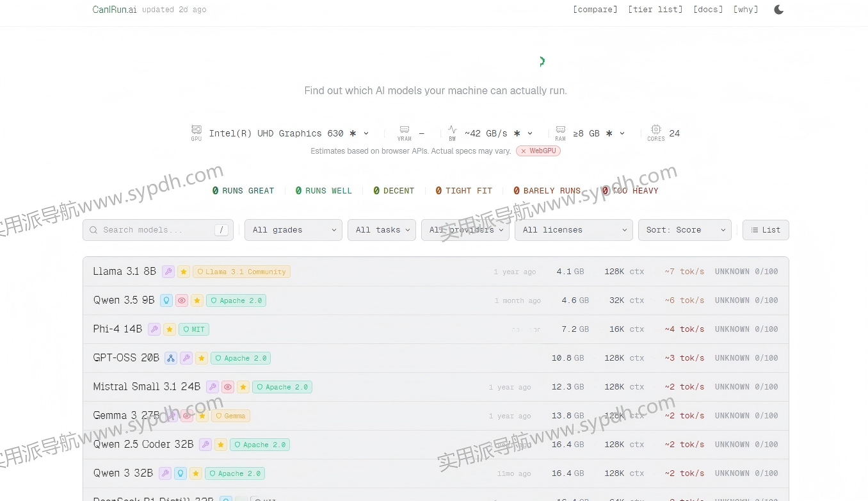The width and height of the screenshot is (868, 501).
Task: Navigate to the docs section
Action: coord(707,9)
